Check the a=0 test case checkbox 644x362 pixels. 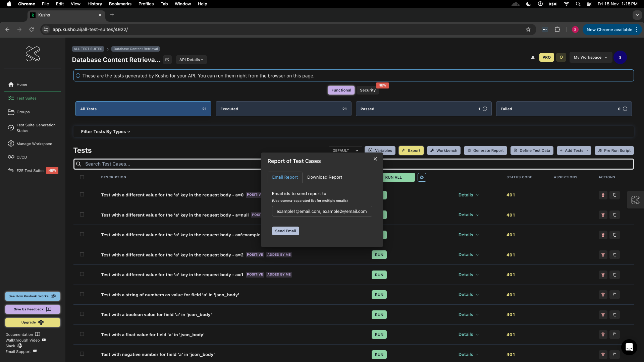(82, 194)
